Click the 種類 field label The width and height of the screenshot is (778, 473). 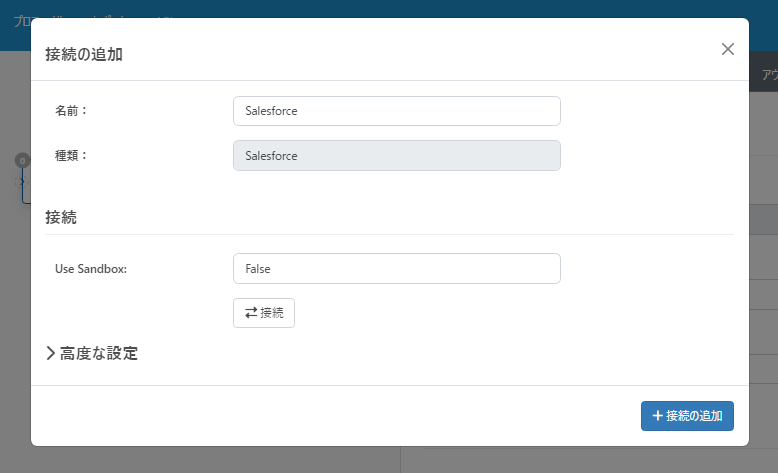pyautogui.click(x=72, y=156)
